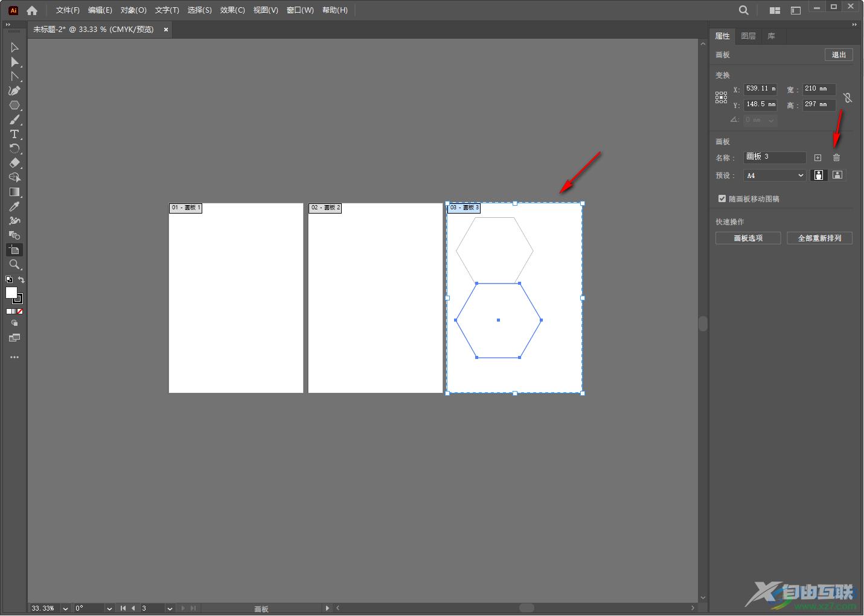Open the 帮助(H) menu
This screenshot has width=864, height=616.
tap(335, 10)
